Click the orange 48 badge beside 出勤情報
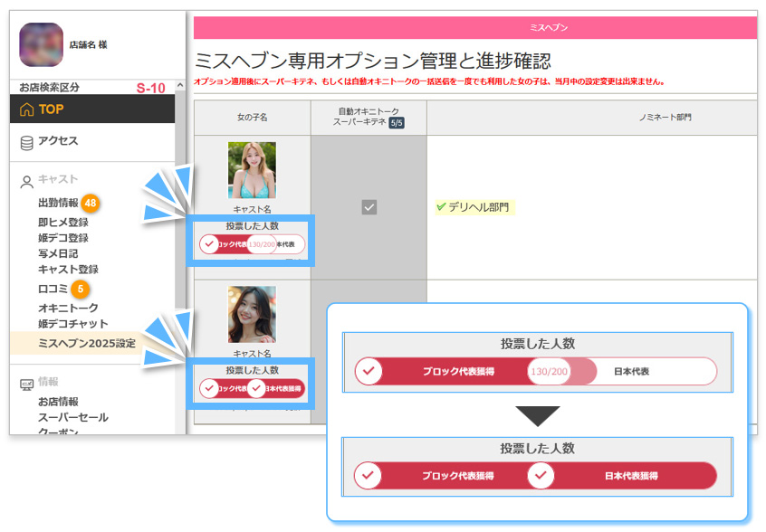 pyautogui.click(x=91, y=203)
